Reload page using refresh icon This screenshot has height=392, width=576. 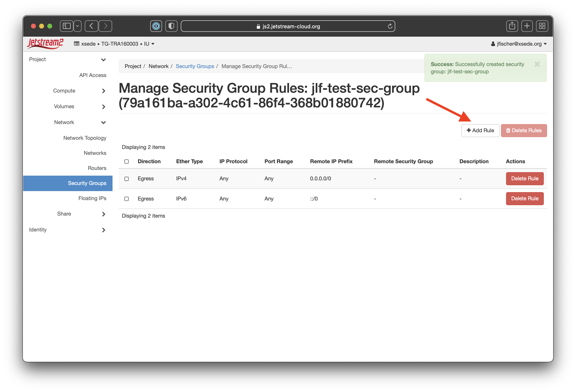coord(390,26)
